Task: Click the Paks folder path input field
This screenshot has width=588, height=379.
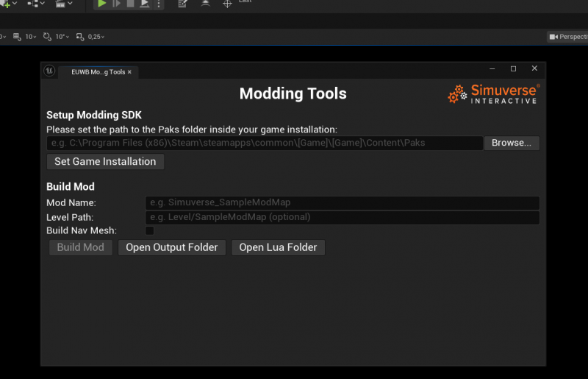Action: pos(265,143)
